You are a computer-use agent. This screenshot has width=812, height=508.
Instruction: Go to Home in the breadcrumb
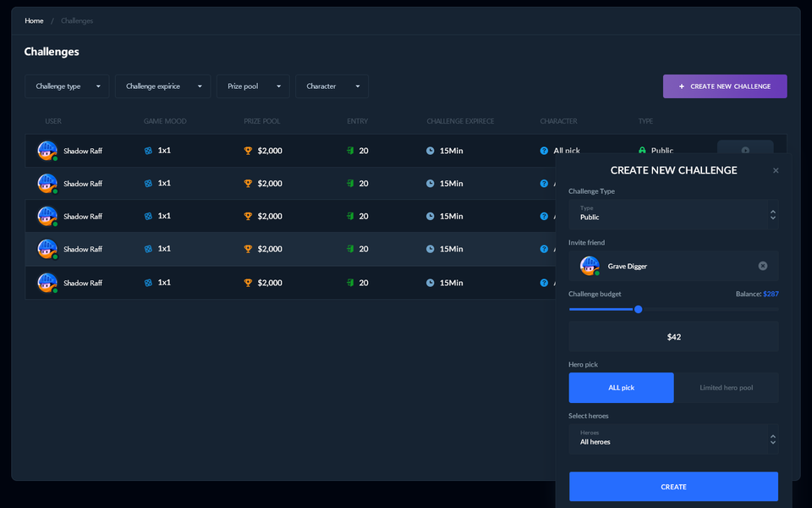click(x=34, y=20)
